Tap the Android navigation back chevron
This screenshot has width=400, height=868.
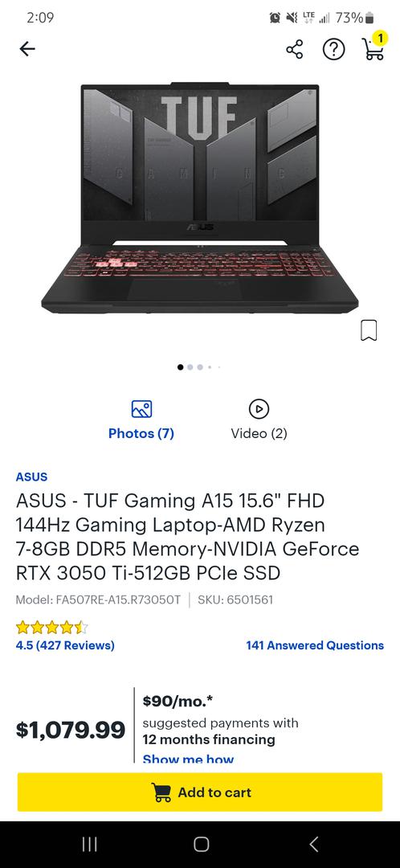tap(314, 844)
